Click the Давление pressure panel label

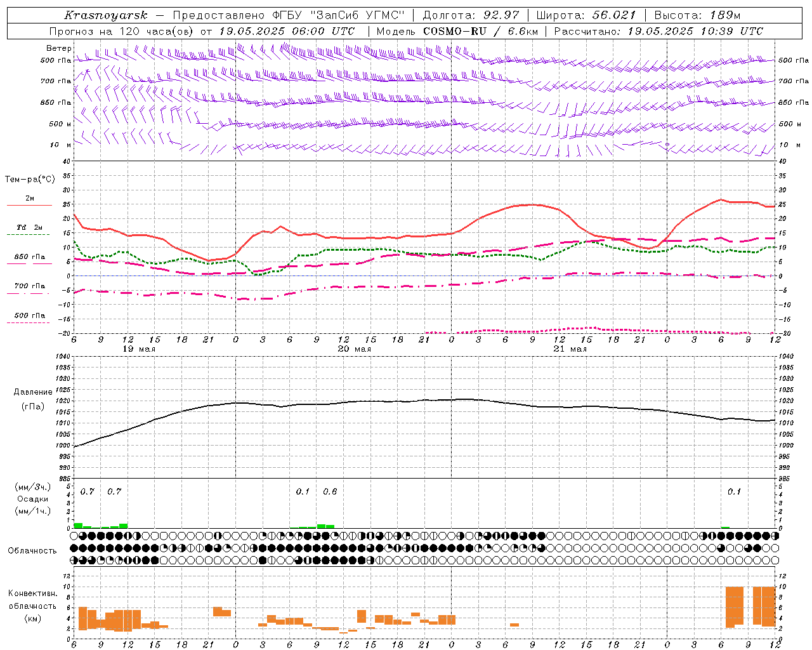coord(33,392)
